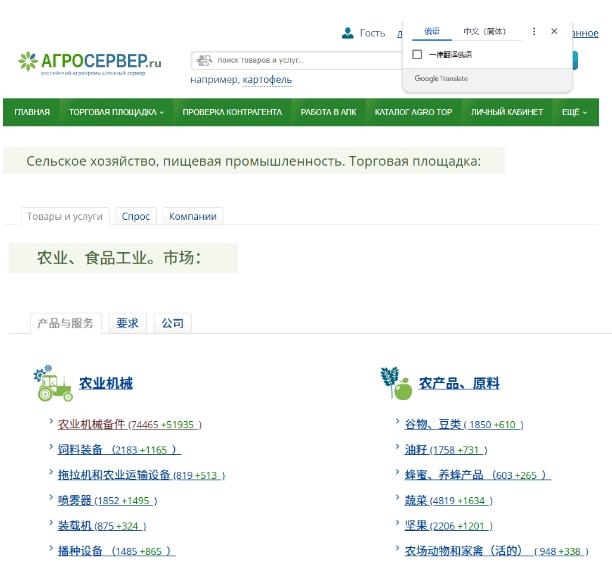
Task: Go to ЛИЧНЫЙ КАБИНЕТ menu item
Action: (507, 112)
